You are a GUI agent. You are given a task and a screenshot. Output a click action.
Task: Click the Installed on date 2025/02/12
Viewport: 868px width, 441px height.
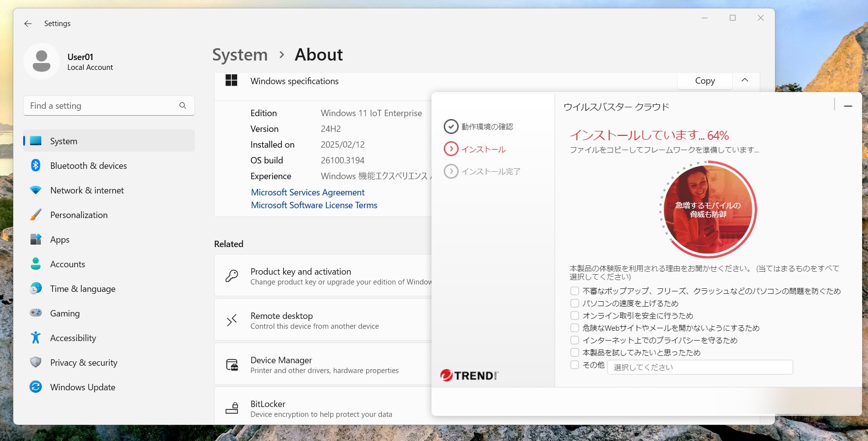[342, 145]
